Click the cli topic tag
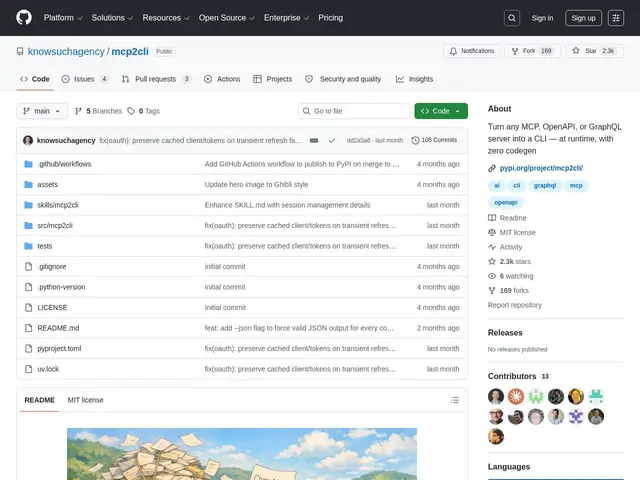 click(x=516, y=186)
